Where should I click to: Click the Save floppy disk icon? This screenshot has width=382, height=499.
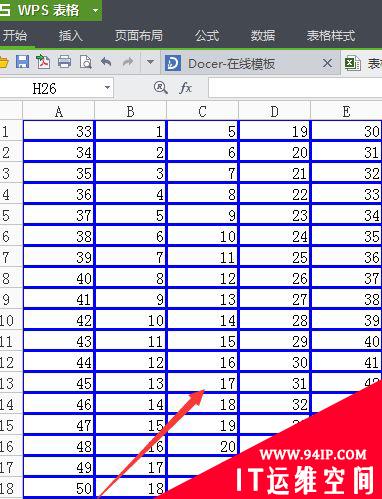point(23,62)
